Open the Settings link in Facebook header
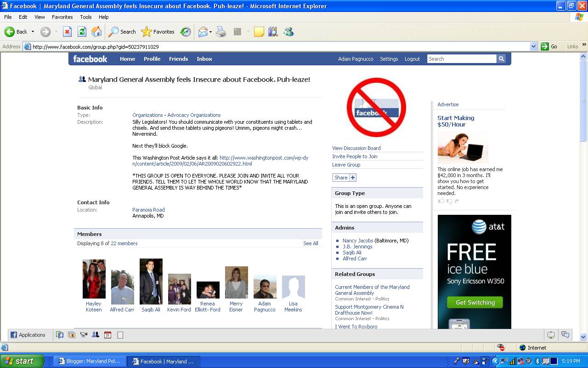This screenshot has width=588, height=368. coord(389,59)
